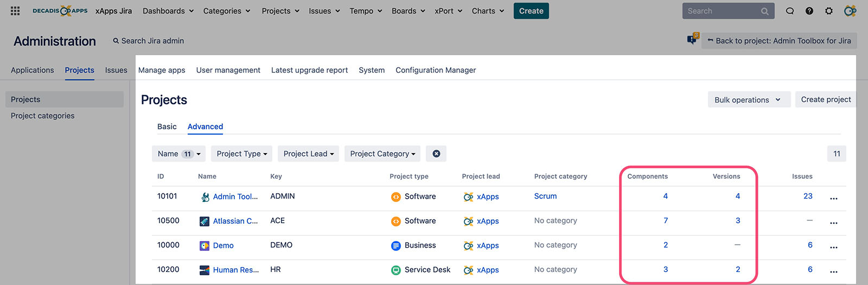The height and width of the screenshot is (285, 868).
Task: Click the Decadis xApps logo
Action: click(60, 11)
